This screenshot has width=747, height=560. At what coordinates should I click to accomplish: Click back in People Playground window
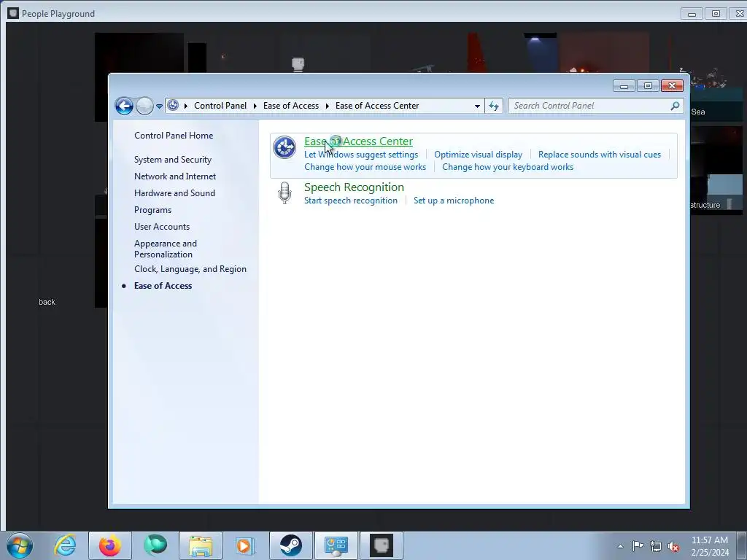47,302
